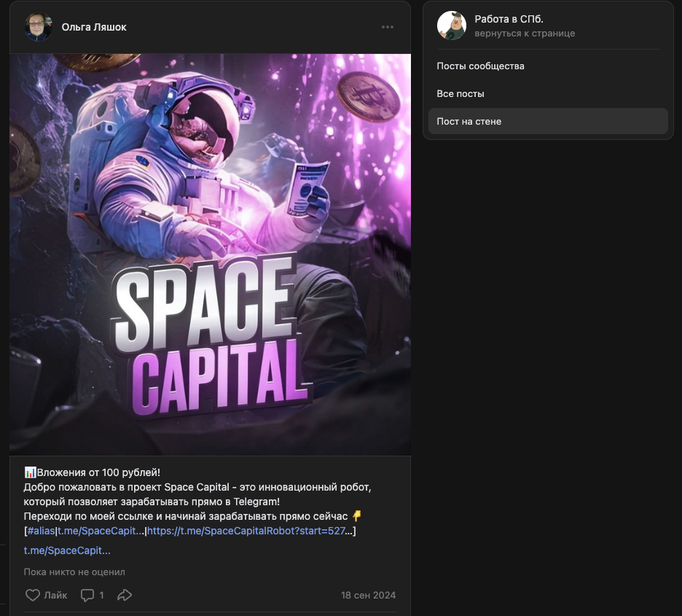This screenshot has height=616, width=682.
Task: Open Ольга Ляшок profile avatar
Action: point(39,27)
